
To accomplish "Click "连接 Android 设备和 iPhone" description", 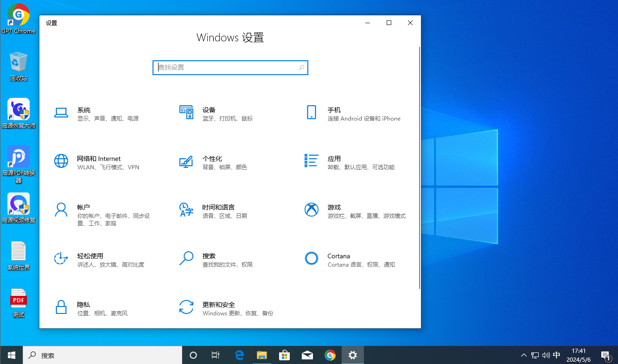I will (364, 119).
